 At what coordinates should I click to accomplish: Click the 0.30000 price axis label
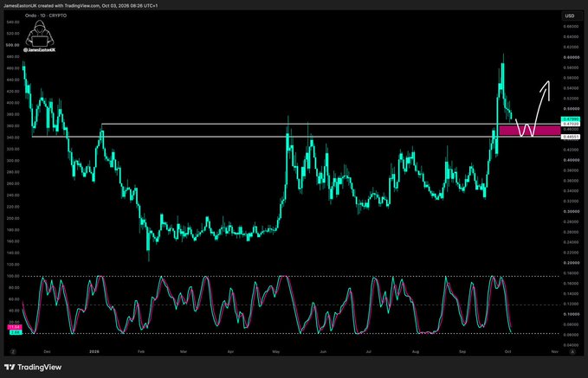(x=571, y=211)
